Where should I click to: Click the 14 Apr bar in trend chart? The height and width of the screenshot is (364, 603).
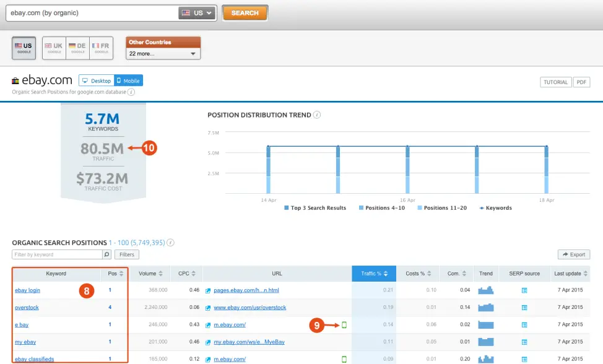[x=269, y=170]
